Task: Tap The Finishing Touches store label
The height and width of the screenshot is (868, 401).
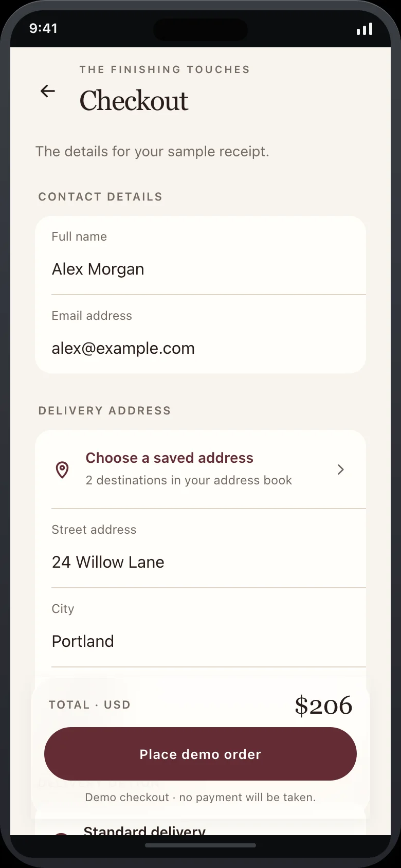Action: pyautogui.click(x=165, y=69)
